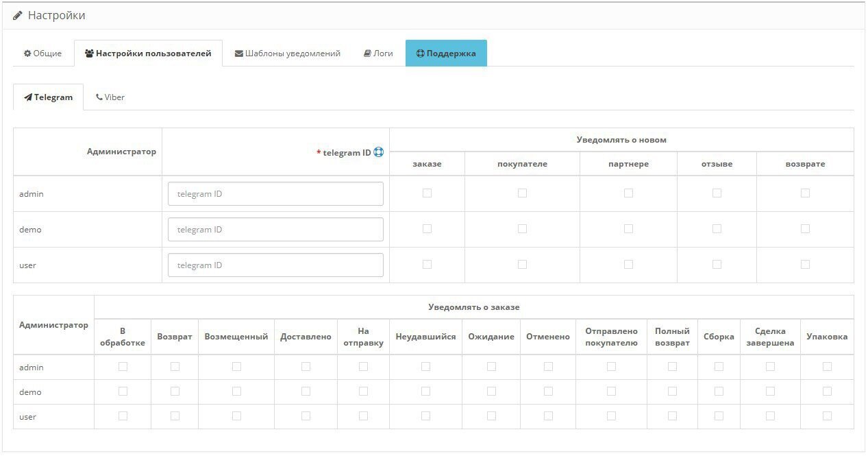
Task: Focus telegram ID field for admin
Action: pyautogui.click(x=275, y=194)
